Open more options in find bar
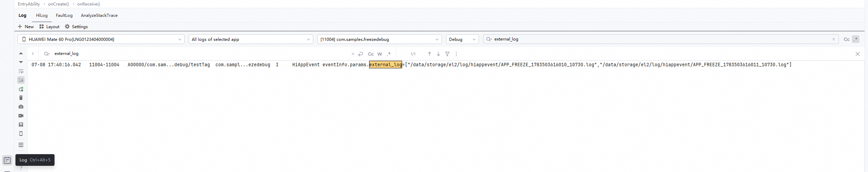The width and height of the screenshot is (868, 172). [x=456, y=54]
